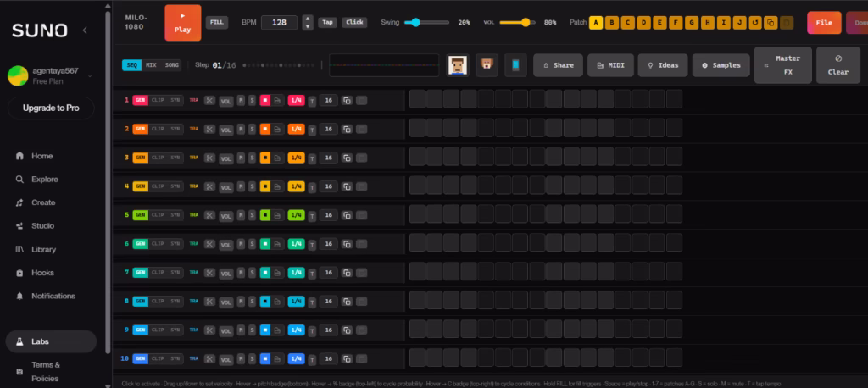Select the pixel human face avatar
This screenshot has height=388, width=868.
[457, 64]
